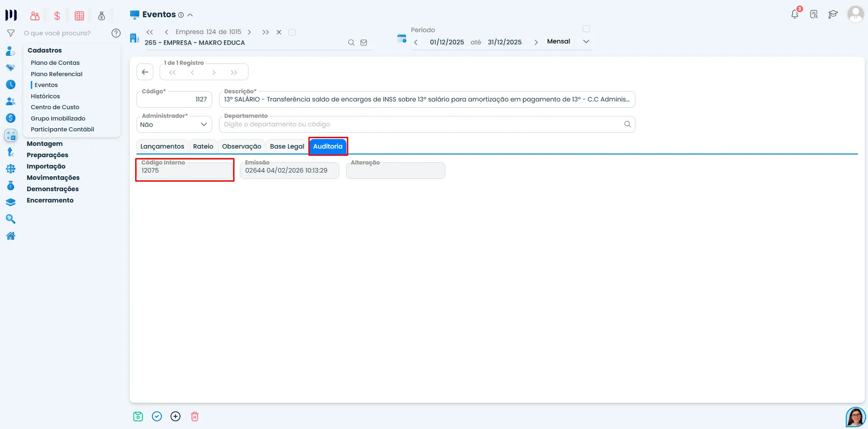Open the notifications bell

795,14
